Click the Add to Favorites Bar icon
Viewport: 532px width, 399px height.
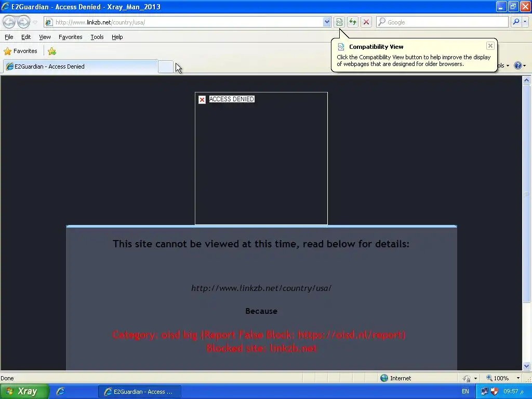[x=52, y=51]
